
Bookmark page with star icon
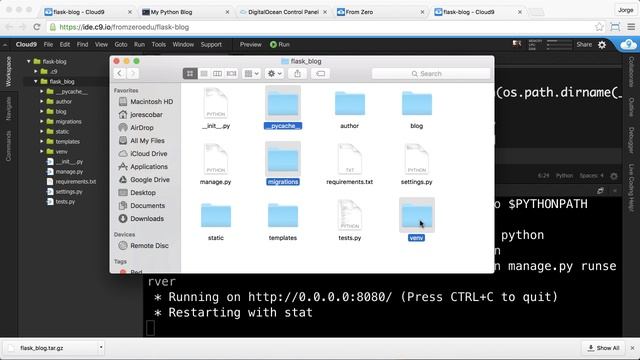(x=599, y=27)
